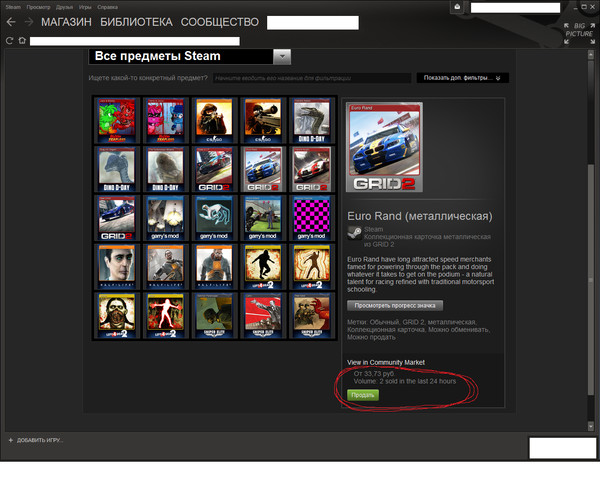This screenshot has width=600, height=480.
Task: Click the От 33,73 руб. price text
Action: [374, 374]
